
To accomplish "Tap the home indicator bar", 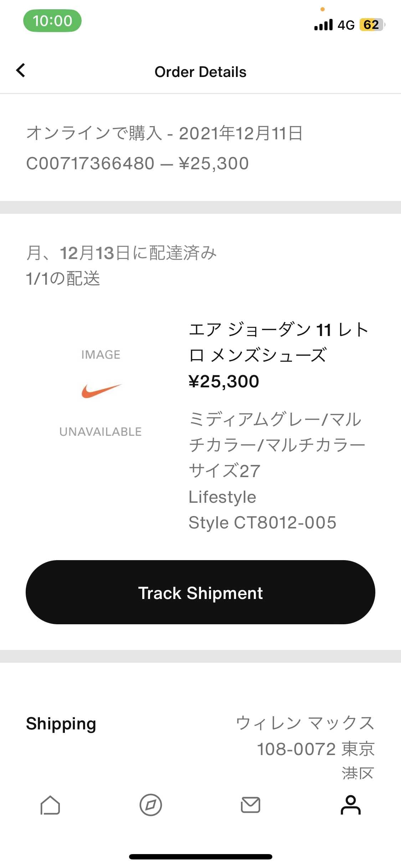I will (200, 857).
